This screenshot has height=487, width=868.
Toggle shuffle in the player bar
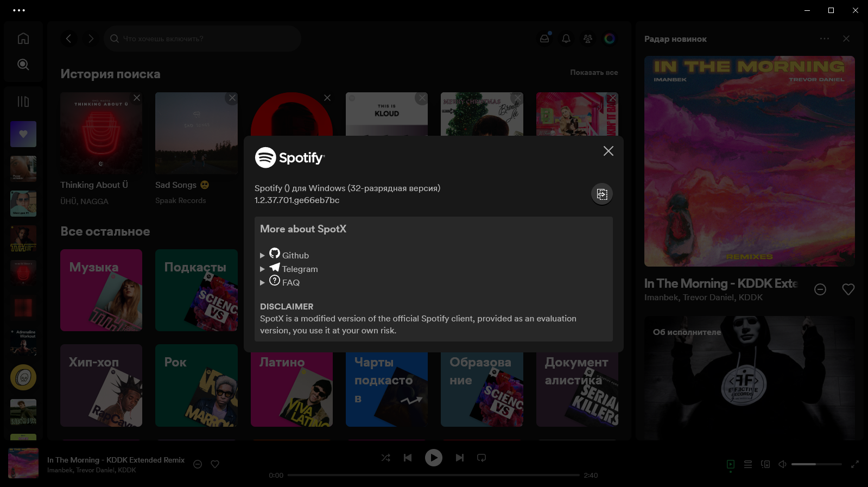point(386,458)
